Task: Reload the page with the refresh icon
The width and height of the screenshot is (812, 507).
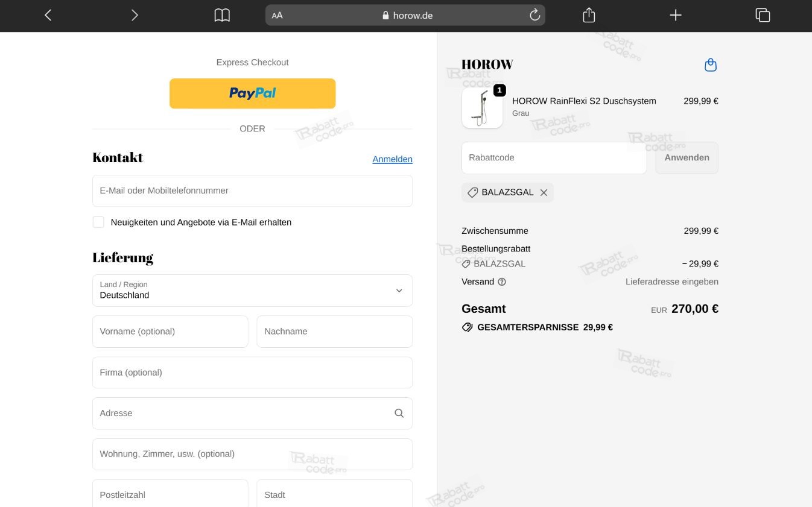Action: [534, 15]
